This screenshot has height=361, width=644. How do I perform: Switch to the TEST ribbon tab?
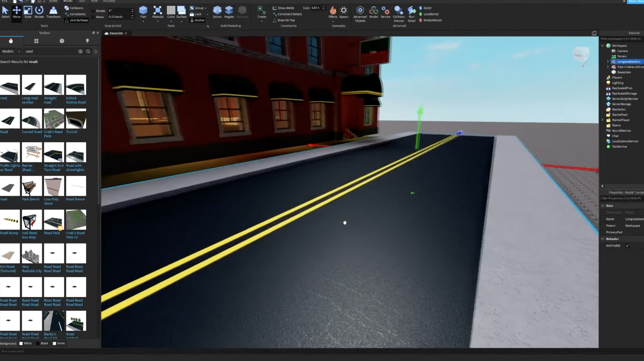[x=82, y=1]
